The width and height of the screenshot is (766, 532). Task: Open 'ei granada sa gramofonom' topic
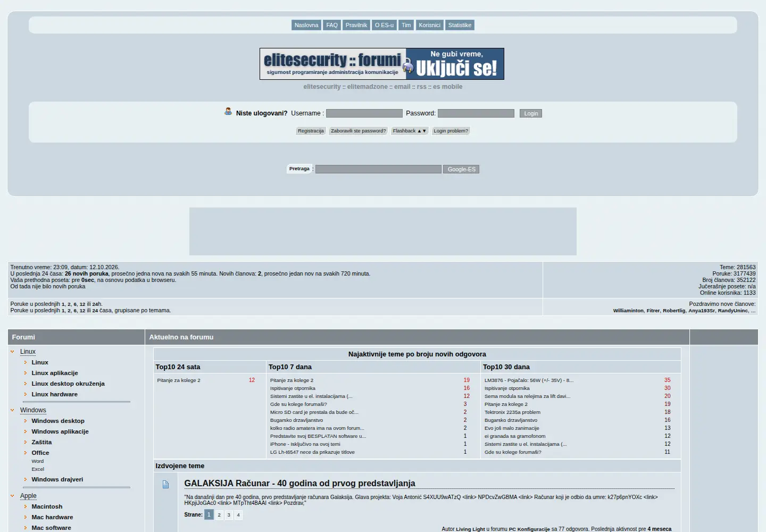pos(515,436)
